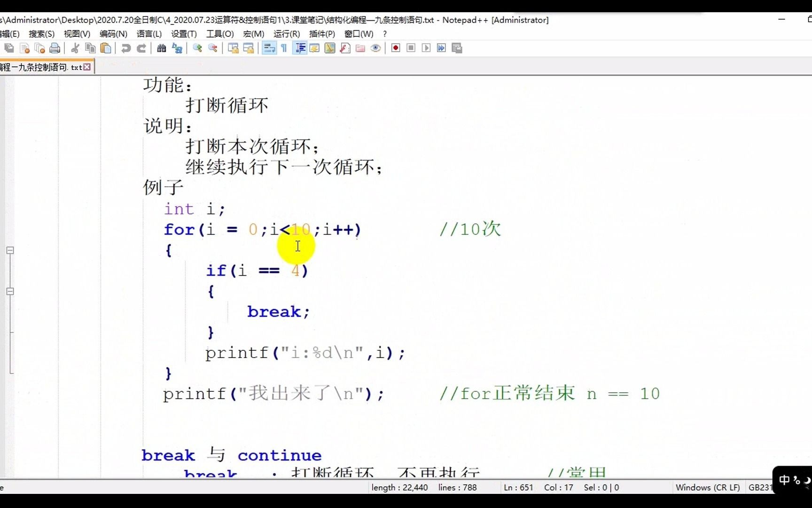812x508 pixels.
Task: Click the Zoom In magnifier icon
Action: click(x=197, y=48)
